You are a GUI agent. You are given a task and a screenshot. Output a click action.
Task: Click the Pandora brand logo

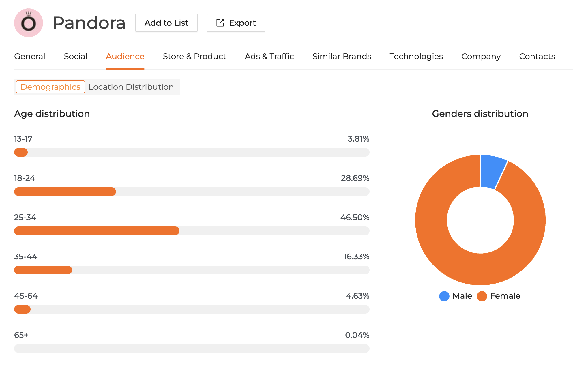coord(28,23)
